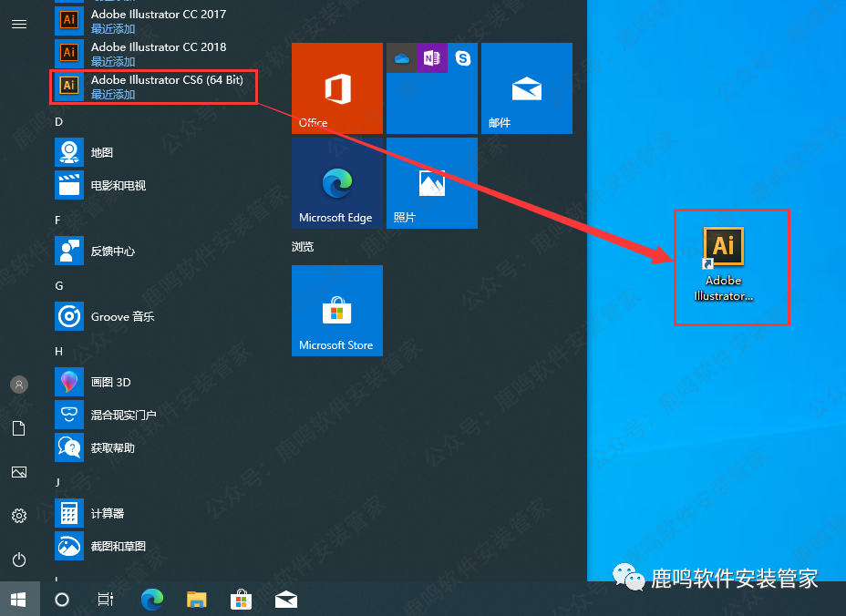This screenshot has height=616, width=846.
Task: Open Settings gear in Start sidebar
Action: [x=19, y=516]
